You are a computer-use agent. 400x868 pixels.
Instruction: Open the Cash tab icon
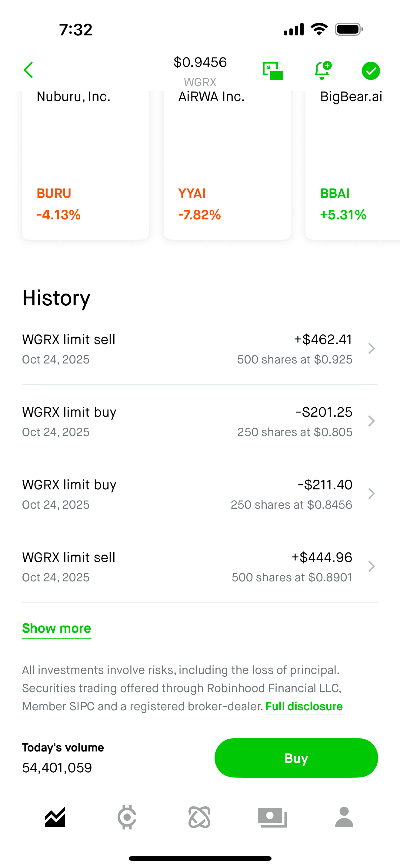coord(272,817)
